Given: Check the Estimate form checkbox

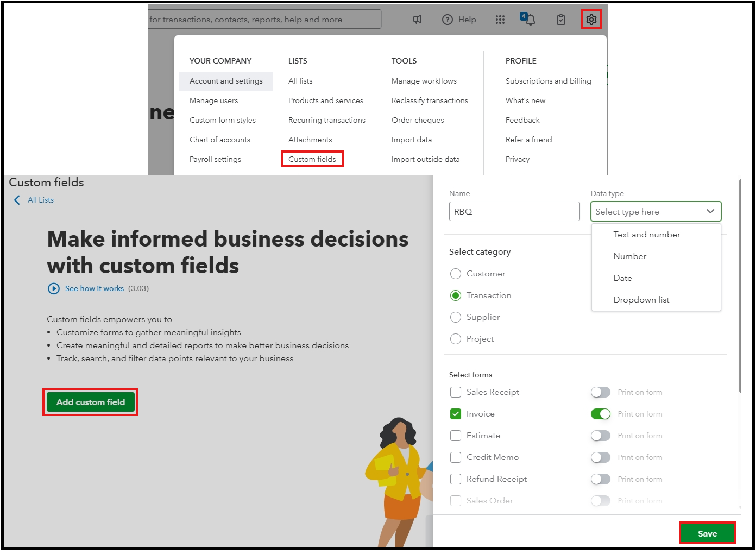Looking at the screenshot, I should [456, 436].
